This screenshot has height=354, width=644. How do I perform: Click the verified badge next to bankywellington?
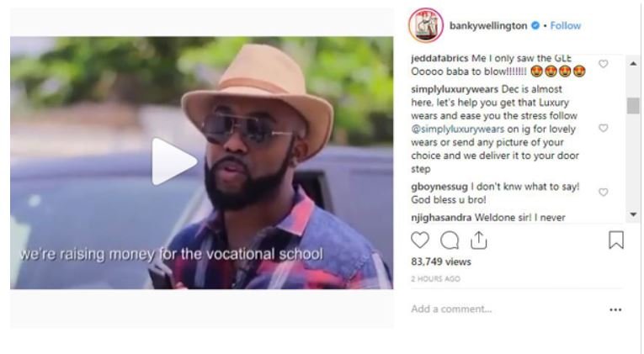pyautogui.click(x=535, y=25)
